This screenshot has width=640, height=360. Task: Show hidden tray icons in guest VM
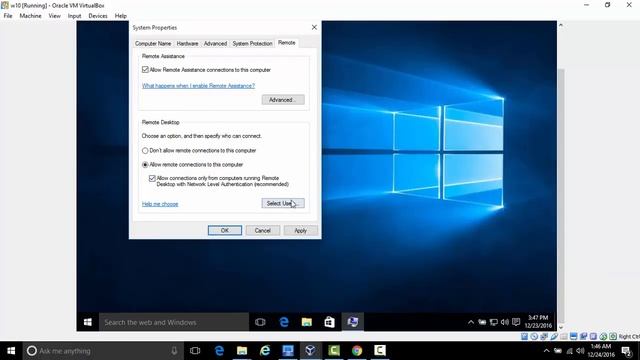click(471, 322)
